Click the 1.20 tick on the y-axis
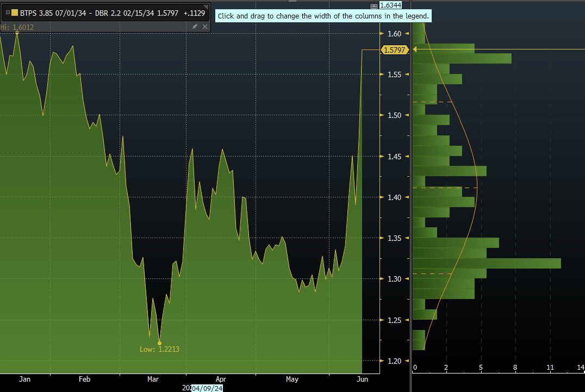 pyautogui.click(x=394, y=361)
